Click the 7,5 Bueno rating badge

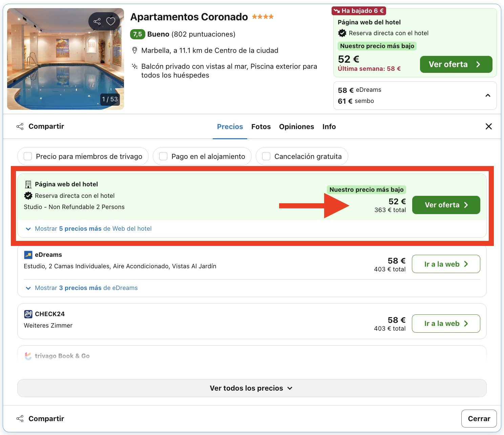pos(138,34)
